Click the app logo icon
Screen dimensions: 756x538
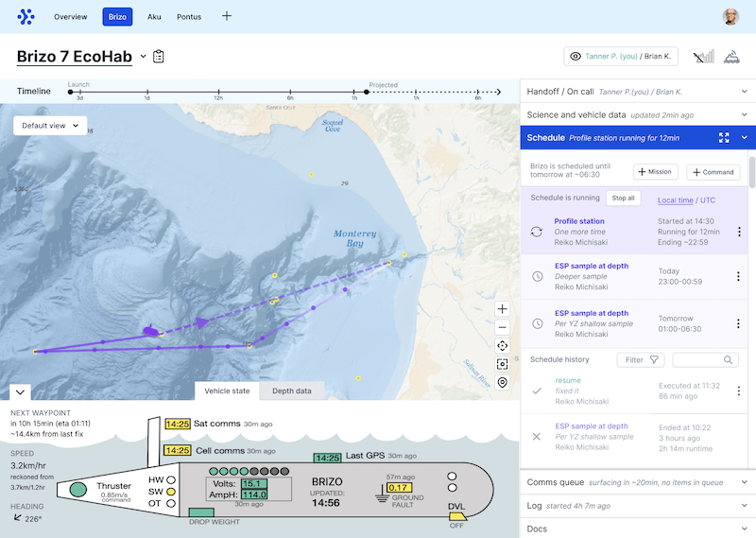pos(26,16)
